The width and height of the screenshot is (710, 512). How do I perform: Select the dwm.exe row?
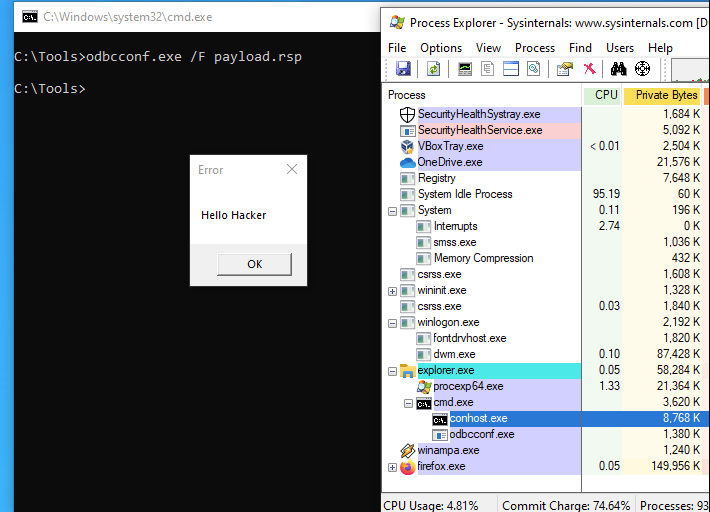click(546, 354)
